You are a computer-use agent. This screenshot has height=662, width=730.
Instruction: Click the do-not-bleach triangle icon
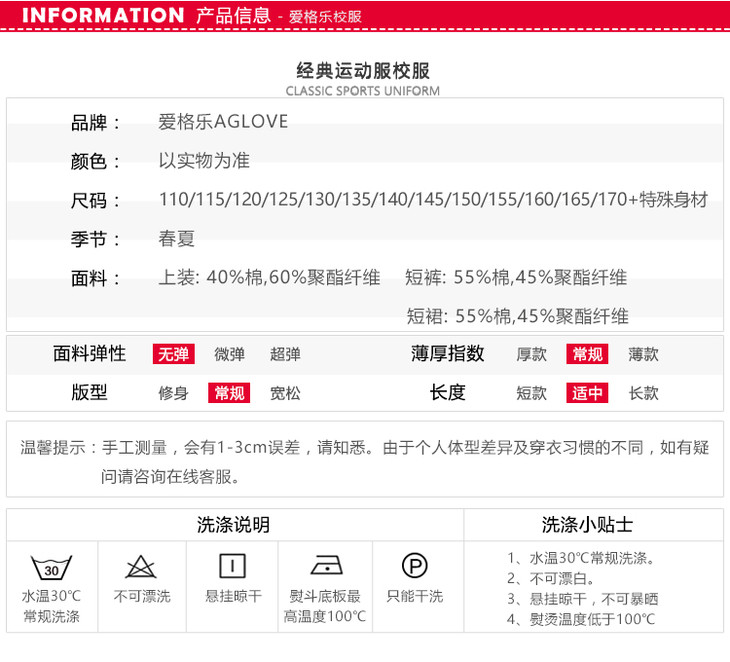click(x=141, y=567)
